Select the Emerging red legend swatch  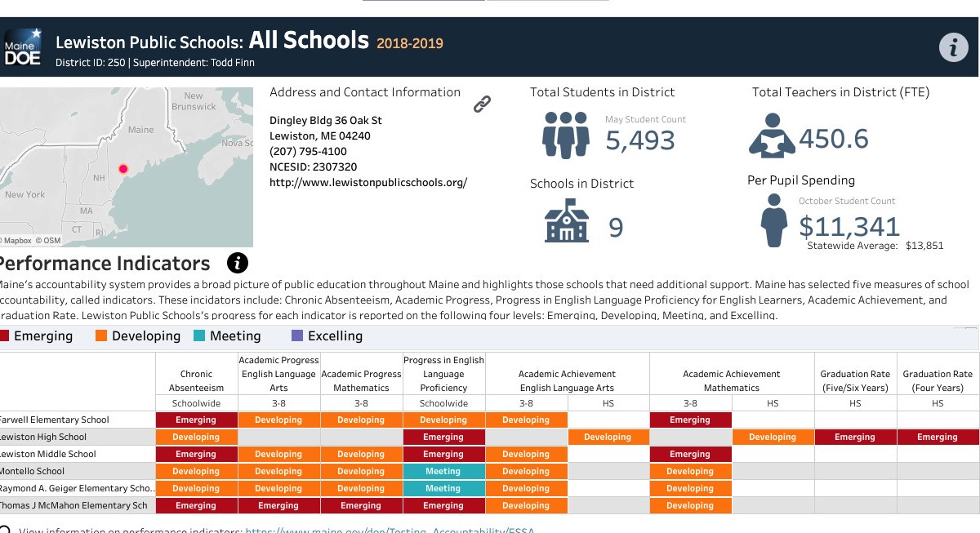tap(5, 335)
